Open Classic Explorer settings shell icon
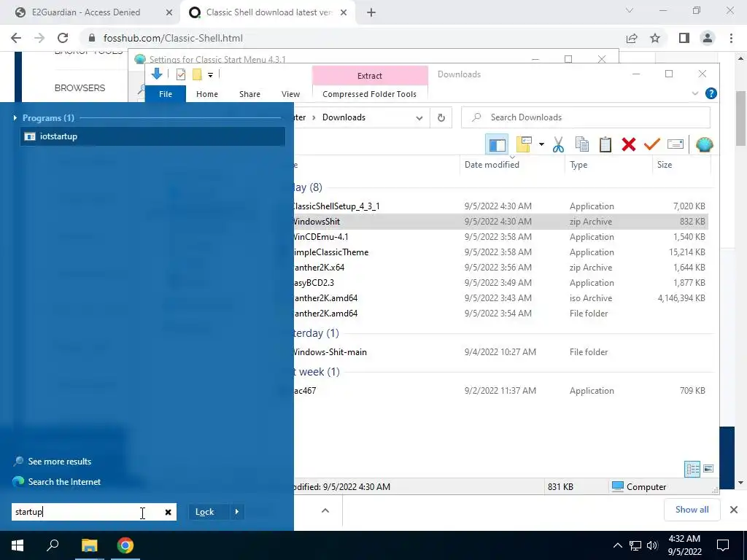 (x=704, y=144)
